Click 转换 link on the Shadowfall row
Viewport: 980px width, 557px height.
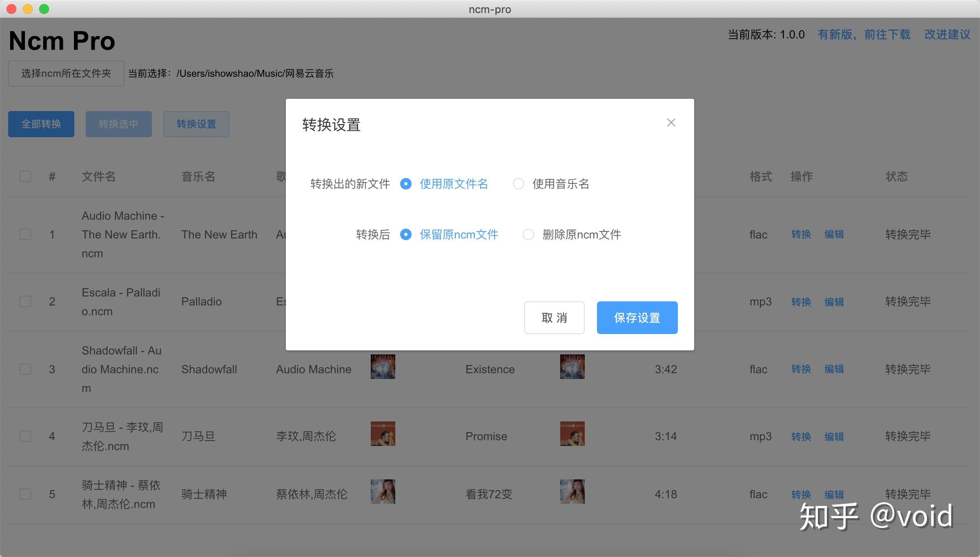(x=801, y=369)
